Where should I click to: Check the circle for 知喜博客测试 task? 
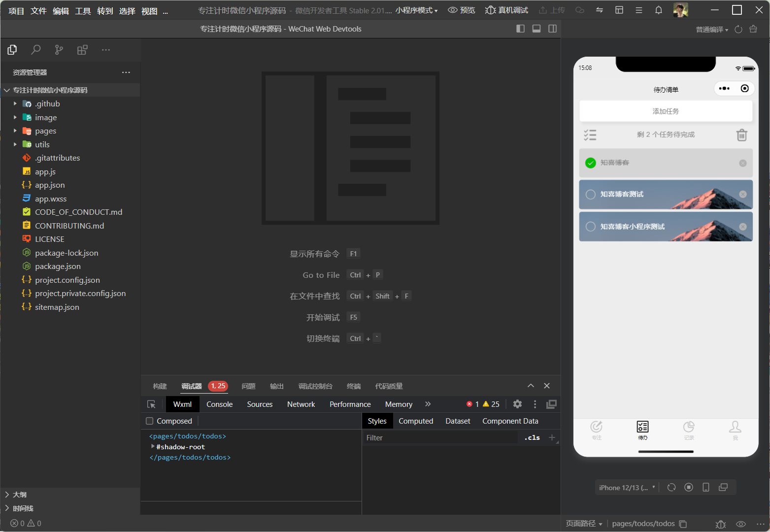[x=590, y=195]
